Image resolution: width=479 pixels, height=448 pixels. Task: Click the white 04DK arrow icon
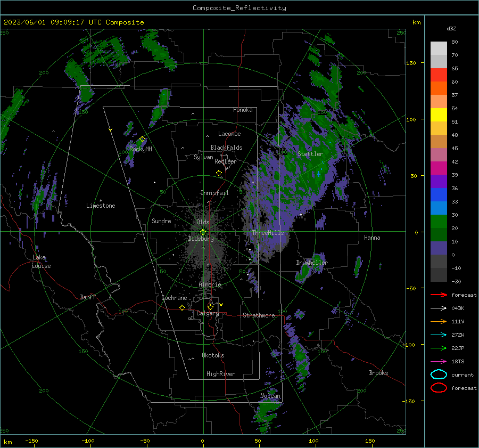439,308
